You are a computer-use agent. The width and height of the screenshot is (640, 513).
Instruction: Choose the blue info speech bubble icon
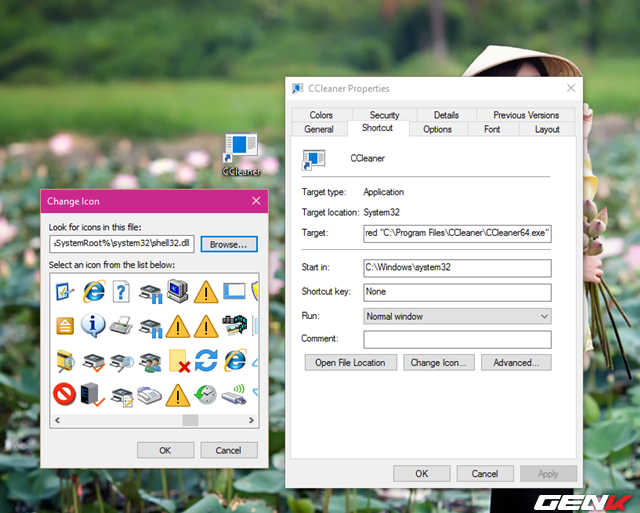click(93, 325)
